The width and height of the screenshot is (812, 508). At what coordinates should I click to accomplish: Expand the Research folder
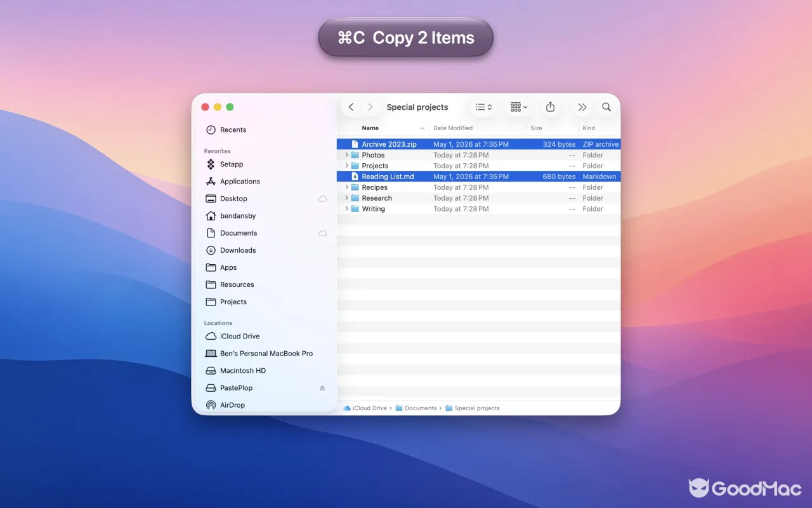click(346, 198)
